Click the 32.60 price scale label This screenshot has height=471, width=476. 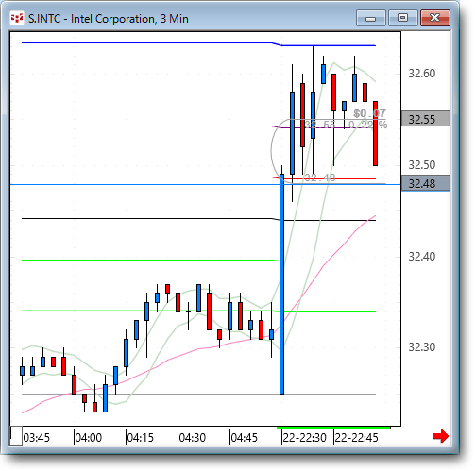click(422, 74)
